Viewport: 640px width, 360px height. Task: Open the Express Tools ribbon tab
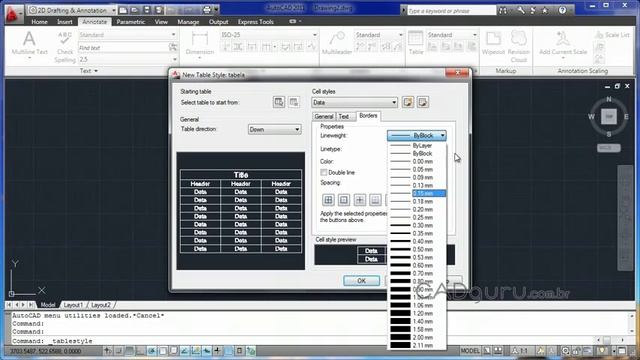pos(256,22)
